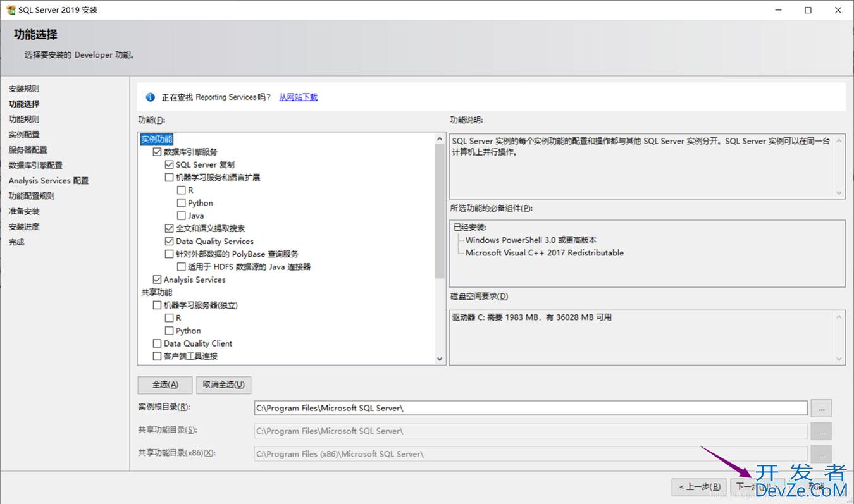854x504 pixels.
Task: Check the R option under 机器学习服务和语言扩展
Action: (x=182, y=190)
